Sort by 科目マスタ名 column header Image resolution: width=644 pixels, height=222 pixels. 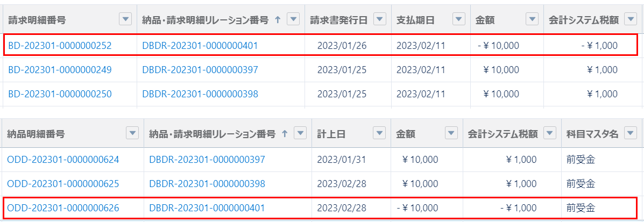pos(590,134)
